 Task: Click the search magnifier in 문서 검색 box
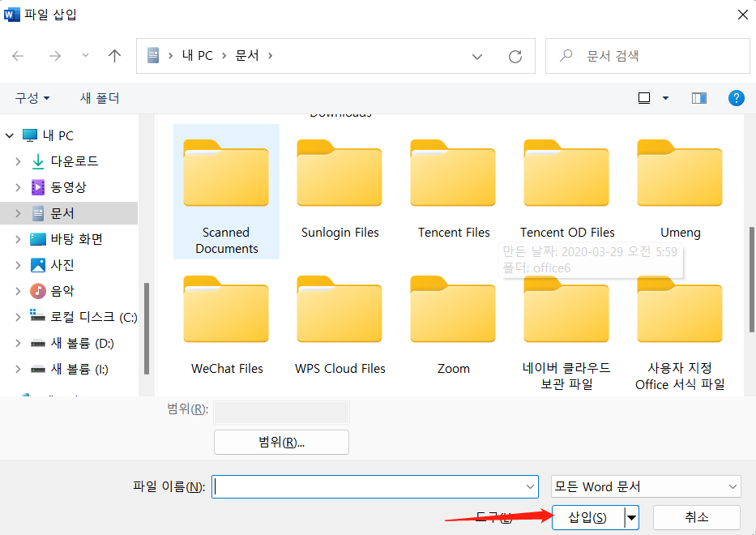565,56
